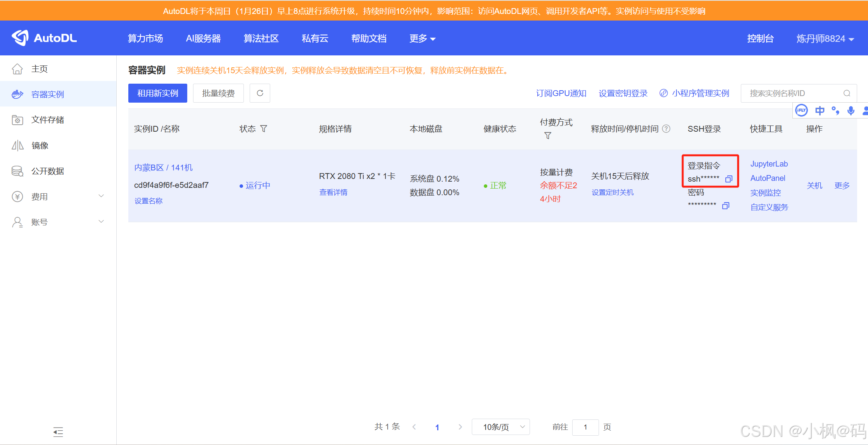Screen dimensions: 868x445
Task: Click the refresh icon button
Action: pos(260,93)
